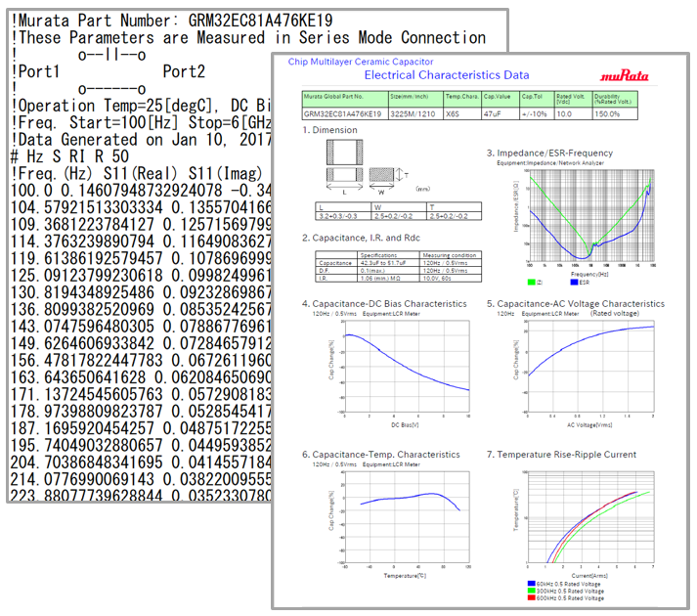Click the Capacitance-AC Voltage graph

[589, 366]
